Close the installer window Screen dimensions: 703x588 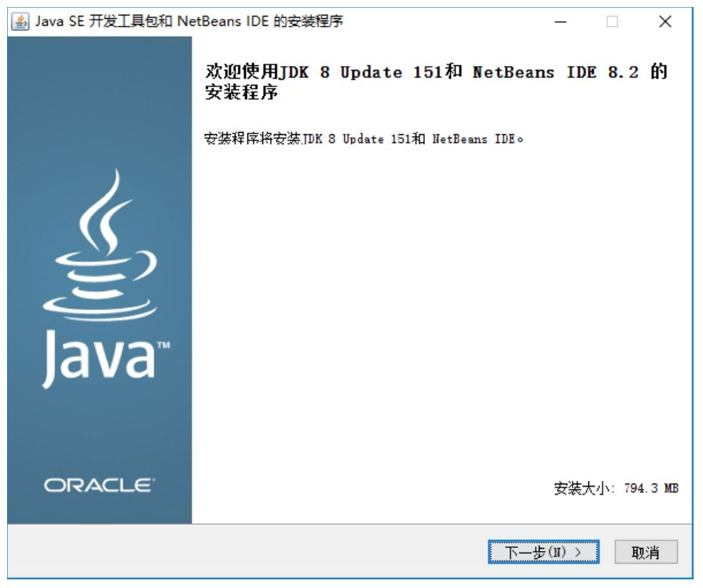(x=665, y=21)
